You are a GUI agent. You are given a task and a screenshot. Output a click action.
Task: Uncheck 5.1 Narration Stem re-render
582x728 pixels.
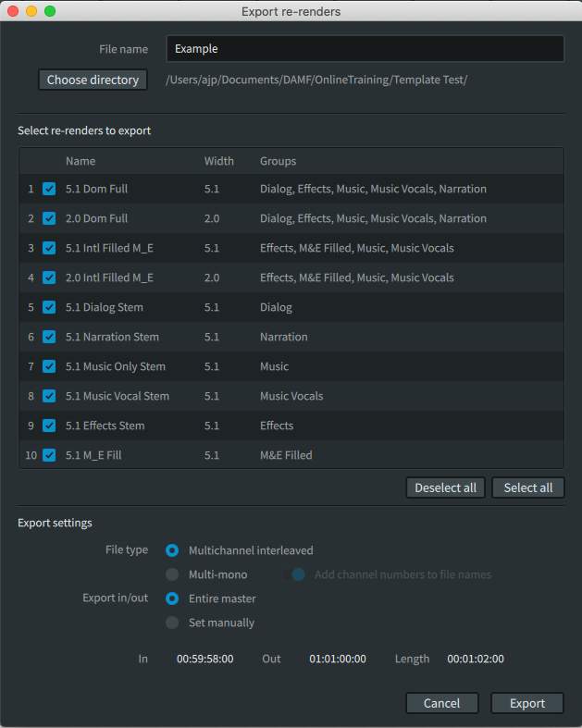(49, 337)
